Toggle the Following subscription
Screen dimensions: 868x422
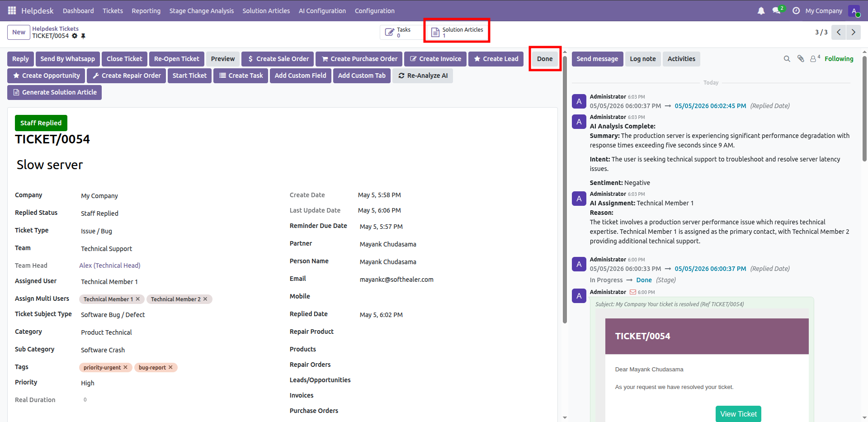click(x=839, y=59)
